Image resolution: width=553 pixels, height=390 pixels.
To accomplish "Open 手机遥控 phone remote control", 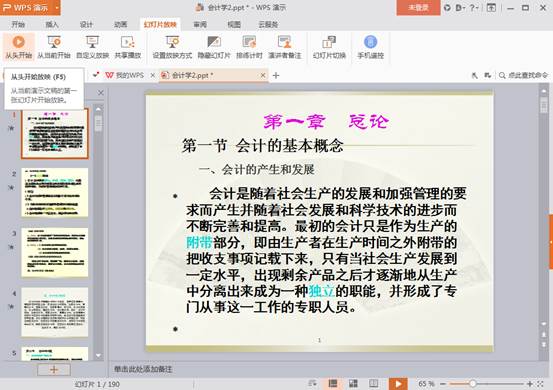I will 370,47.
